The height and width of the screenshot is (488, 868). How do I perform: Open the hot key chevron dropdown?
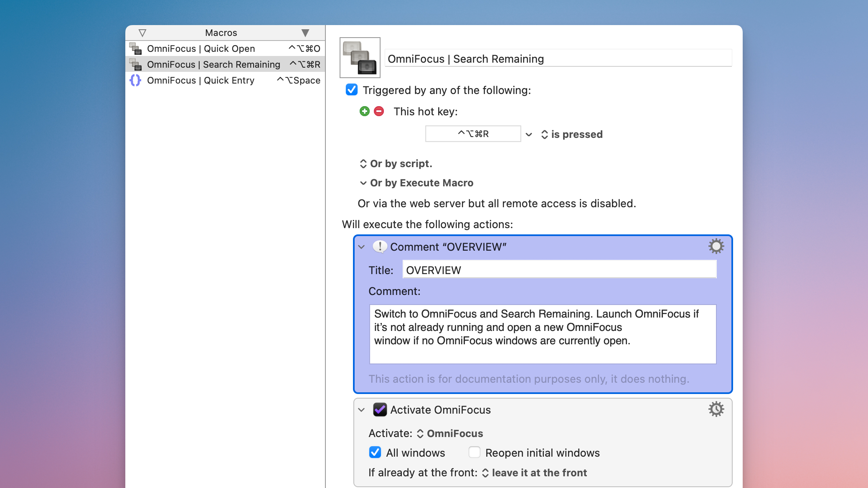click(x=529, y=135)
